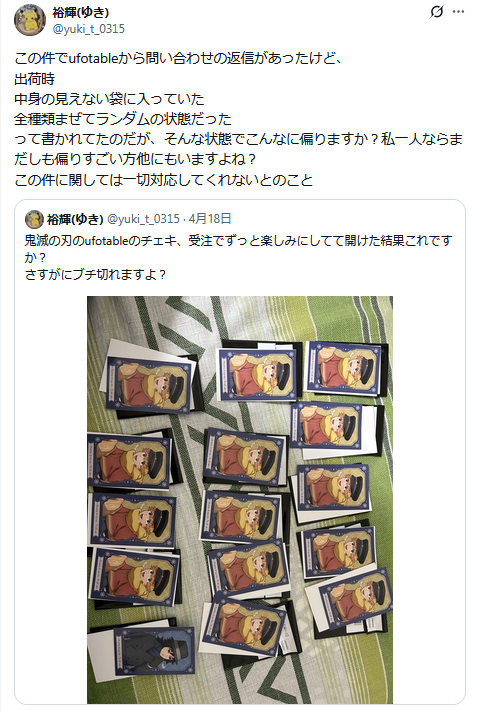Click the line さすがにブチ切れますよ？
The image size is (480, 711).
pyautogui.click(x=95, y=275)
